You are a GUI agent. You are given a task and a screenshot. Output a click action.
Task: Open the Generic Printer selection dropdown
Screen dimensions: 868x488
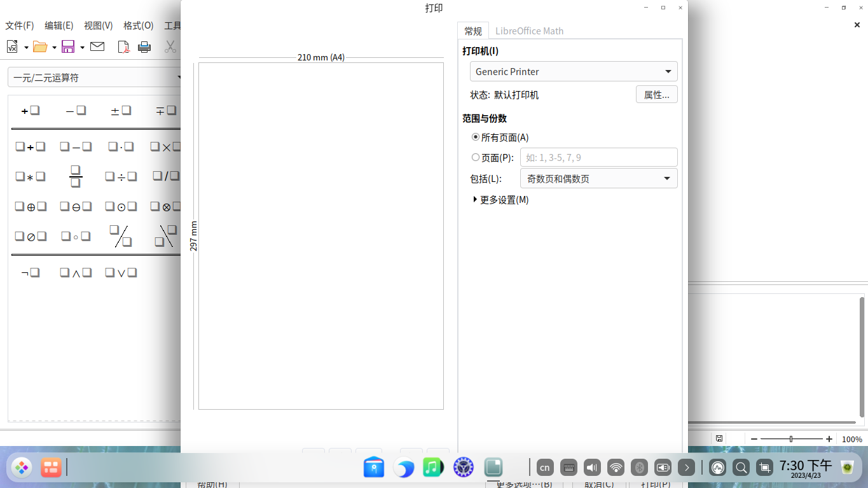coord(573,71)
